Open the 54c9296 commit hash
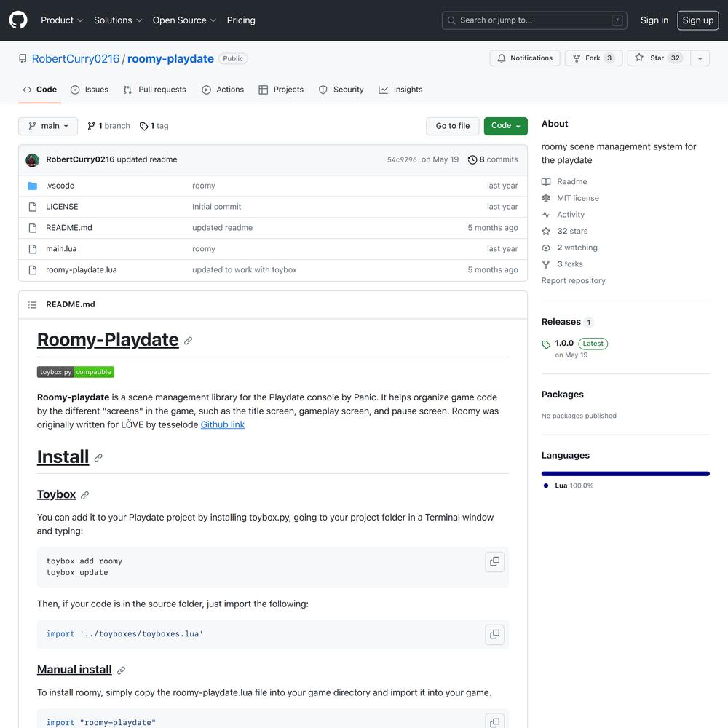Image resolution: width=728 pixels, height=728 pixels. pyautogui.click(x=402, y=159)
